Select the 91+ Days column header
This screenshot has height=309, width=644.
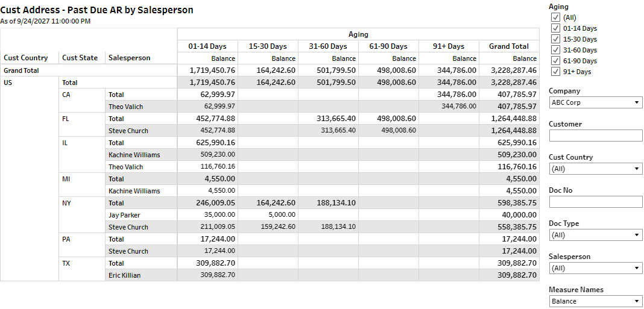click(449, 46)
